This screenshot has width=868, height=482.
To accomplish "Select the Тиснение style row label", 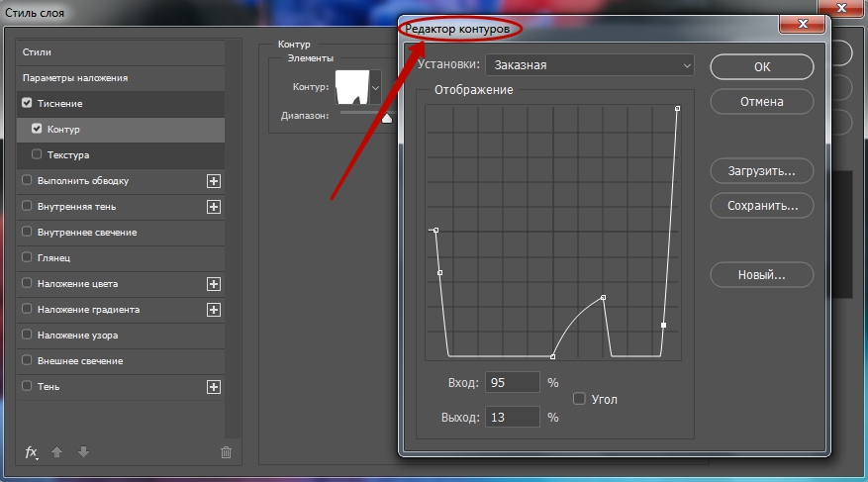I will [59, 104].
